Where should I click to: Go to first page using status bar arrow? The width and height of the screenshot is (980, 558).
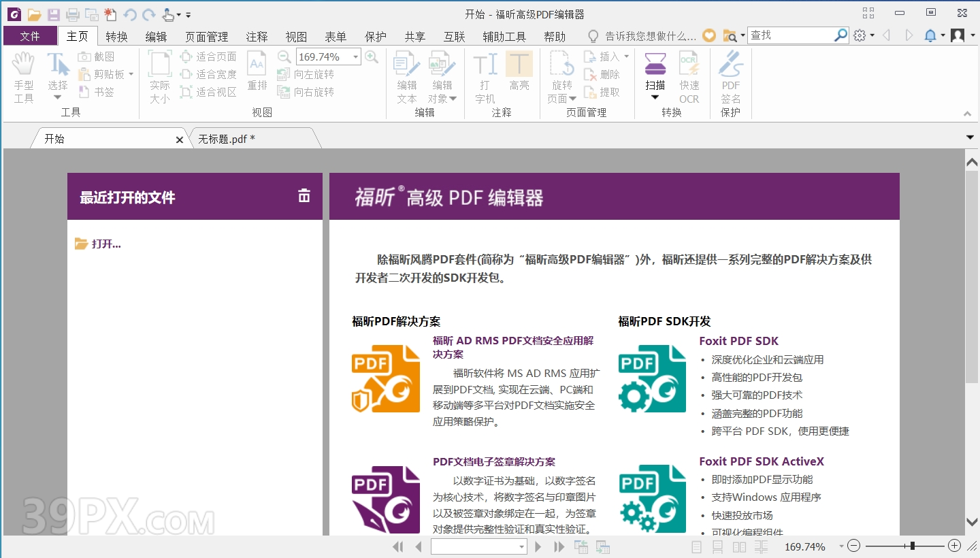(398, 546)
